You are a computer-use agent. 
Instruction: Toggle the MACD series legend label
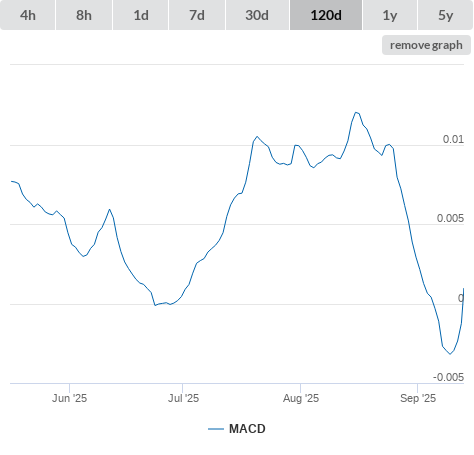(247, 429)
